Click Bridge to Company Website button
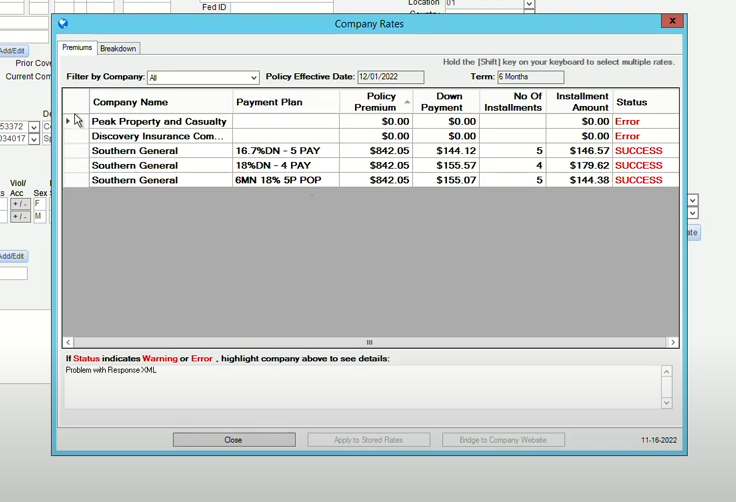Viewport: 736px width, 502px height. [x=503, y=440]
